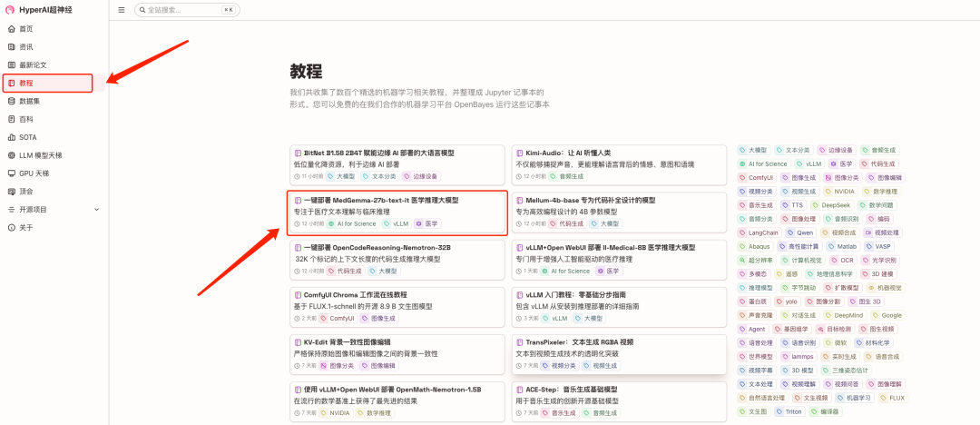The width and height of the screenshot is (980, 425).
Task: Click the SOTA chart icon
Action: click(x=11, y=137)
